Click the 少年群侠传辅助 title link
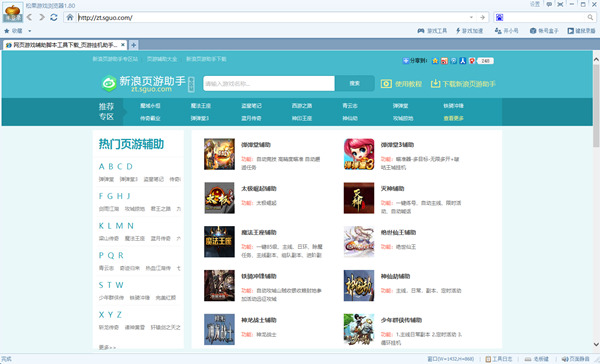 point(401,320)
